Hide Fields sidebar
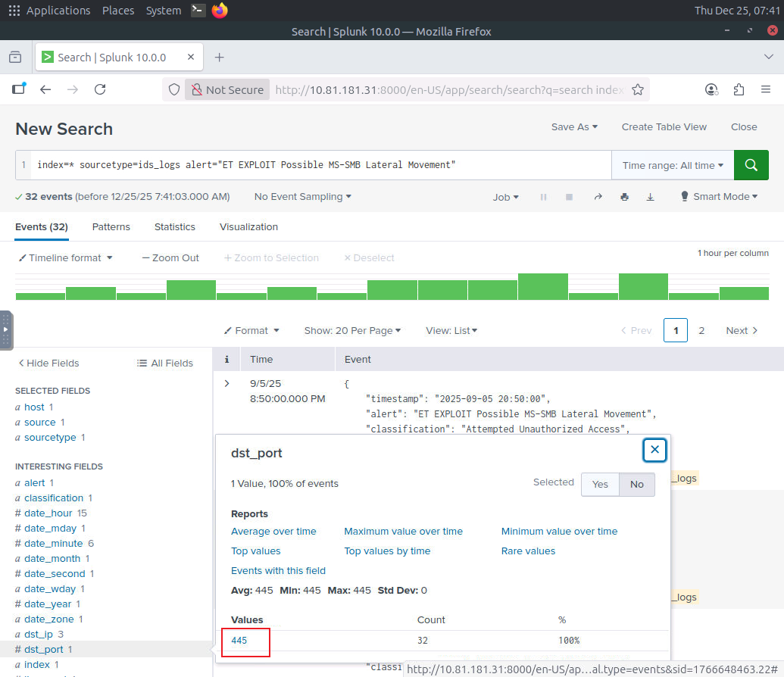This screenshot has width=784, height=677. (x=48, y=363)
